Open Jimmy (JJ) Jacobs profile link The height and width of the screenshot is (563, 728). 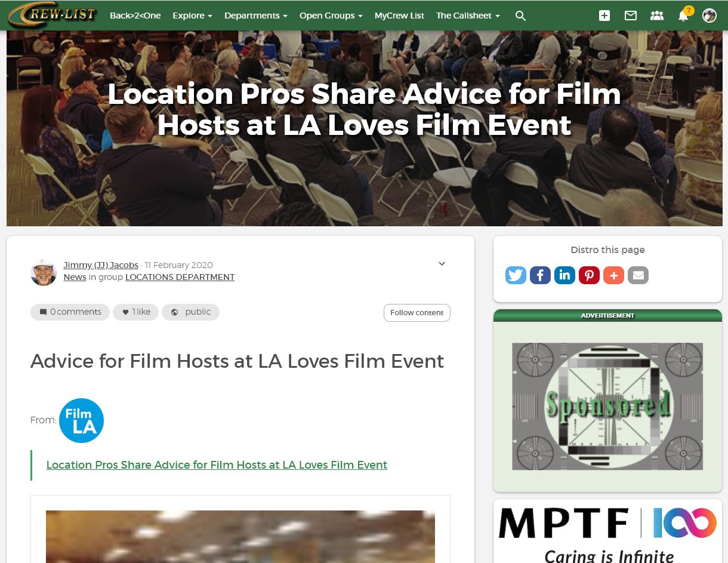[x=101, y=265]
